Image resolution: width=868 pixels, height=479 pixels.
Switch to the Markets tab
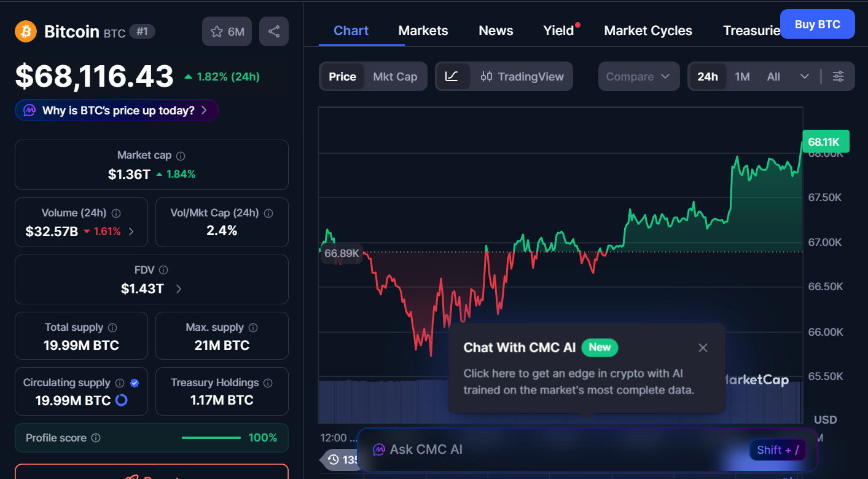pos(423,31)
